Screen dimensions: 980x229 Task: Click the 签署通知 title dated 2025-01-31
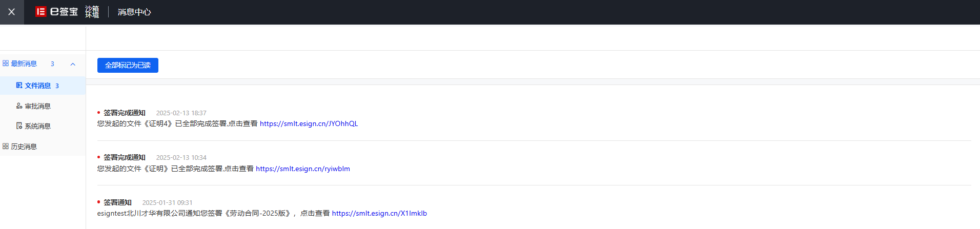pyautogui.click(x=117, y=202)
